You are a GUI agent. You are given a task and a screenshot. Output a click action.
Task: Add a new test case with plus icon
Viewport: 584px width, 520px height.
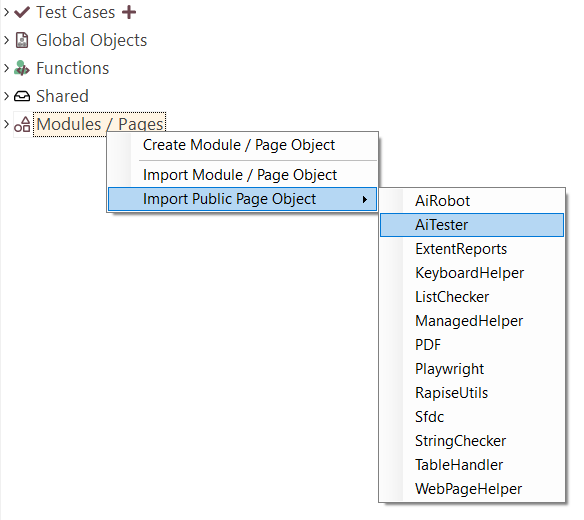[x=129, y=12]
